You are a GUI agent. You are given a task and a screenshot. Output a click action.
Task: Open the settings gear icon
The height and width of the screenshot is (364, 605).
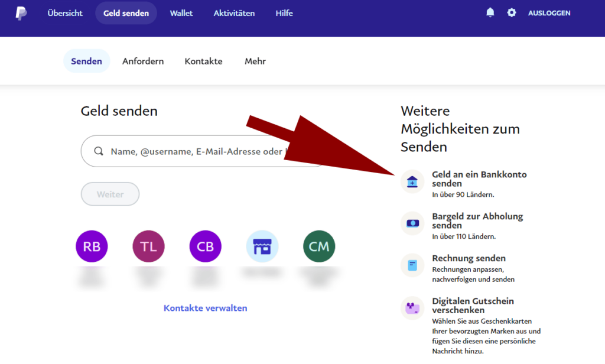tap(512, 13)
